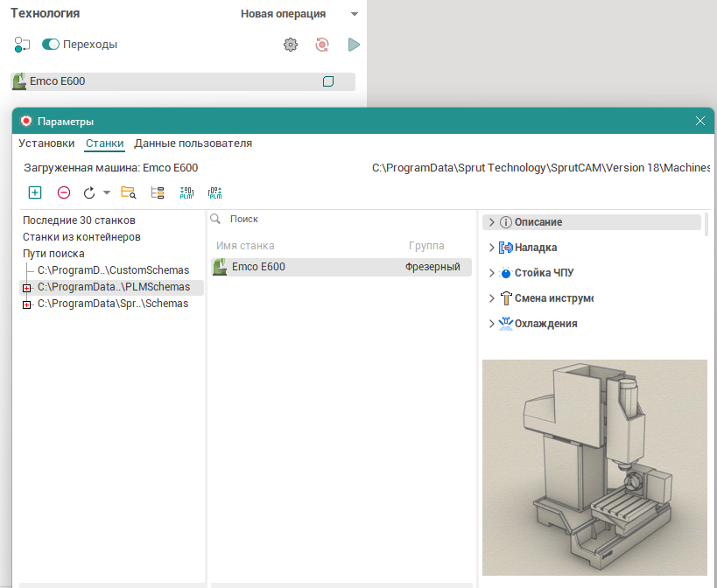This screenshot has width=717, height=588.
Task: Click the second PLM barcode icon
Action: [x=215, y=192]
